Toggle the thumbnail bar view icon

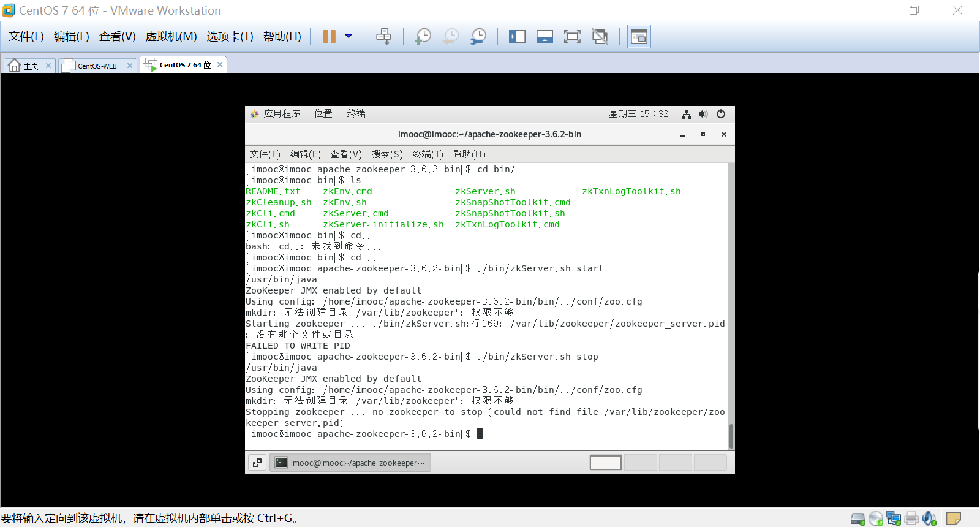pos(545,37)
